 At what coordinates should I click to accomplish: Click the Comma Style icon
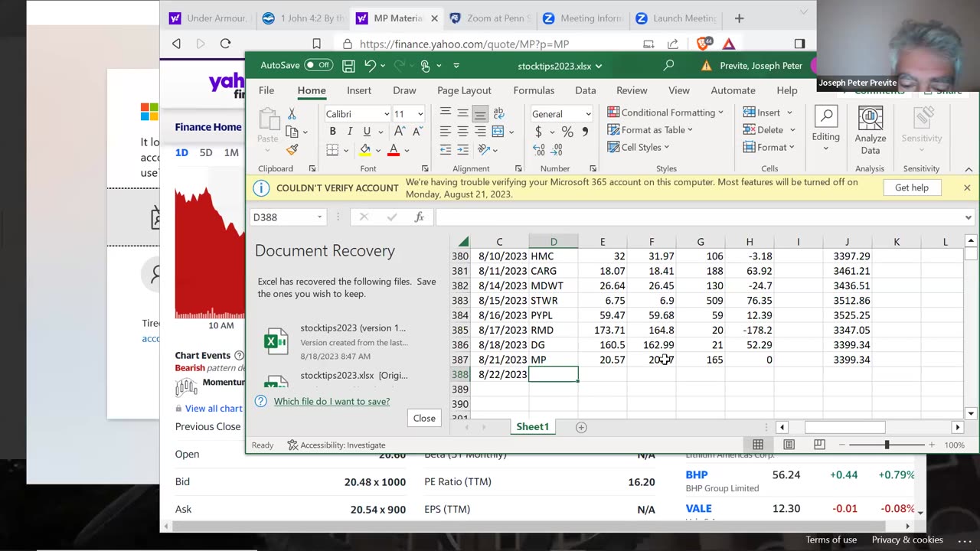[585, 132]
